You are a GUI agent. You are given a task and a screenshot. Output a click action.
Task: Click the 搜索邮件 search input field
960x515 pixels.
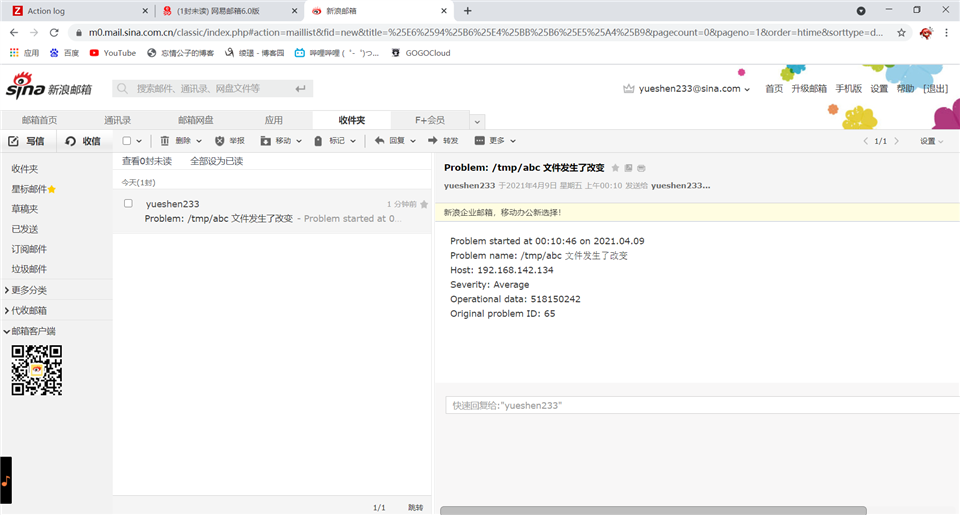coord(211,89)
